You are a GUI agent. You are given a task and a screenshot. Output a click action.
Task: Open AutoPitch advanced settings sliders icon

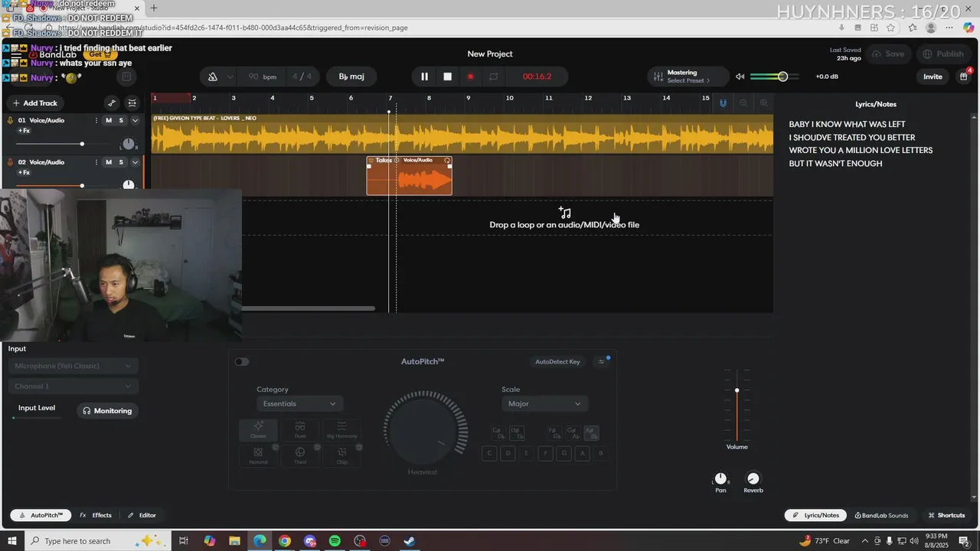(x=601, y=362)
